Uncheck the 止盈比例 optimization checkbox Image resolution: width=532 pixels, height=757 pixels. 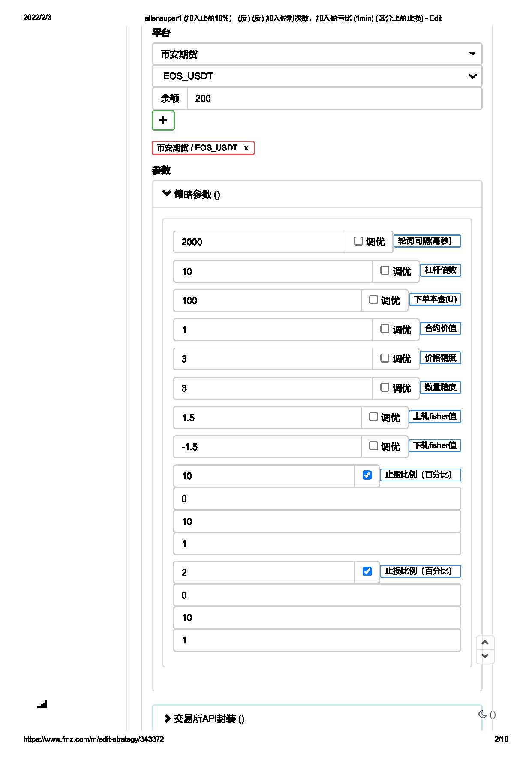(367, 475)
